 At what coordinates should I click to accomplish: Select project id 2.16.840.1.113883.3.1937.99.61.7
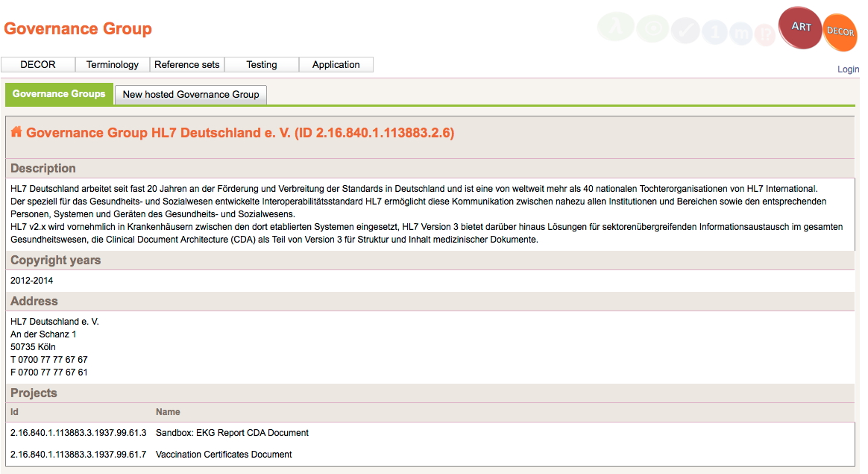click(78, 455)
